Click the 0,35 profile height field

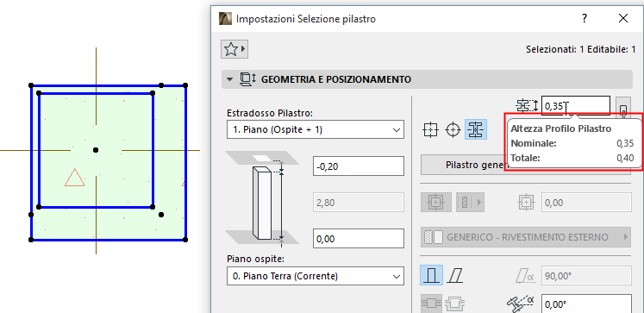(x=576, y=106)
